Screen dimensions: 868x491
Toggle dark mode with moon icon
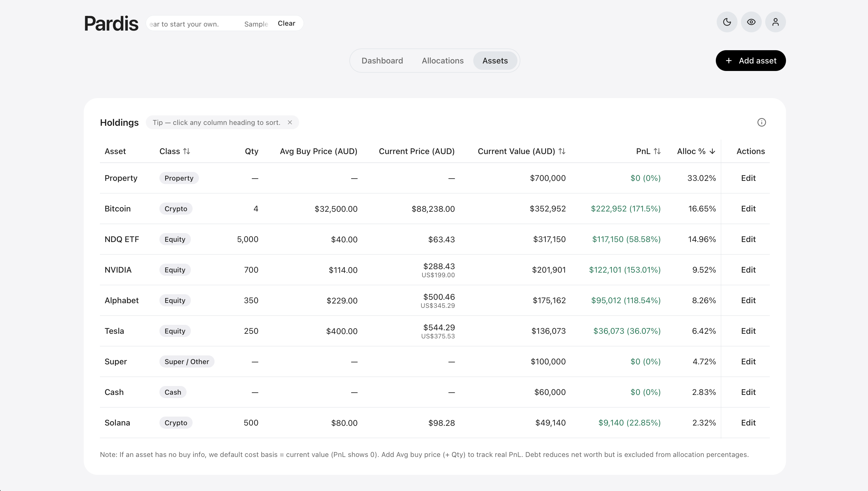(727, 22)
